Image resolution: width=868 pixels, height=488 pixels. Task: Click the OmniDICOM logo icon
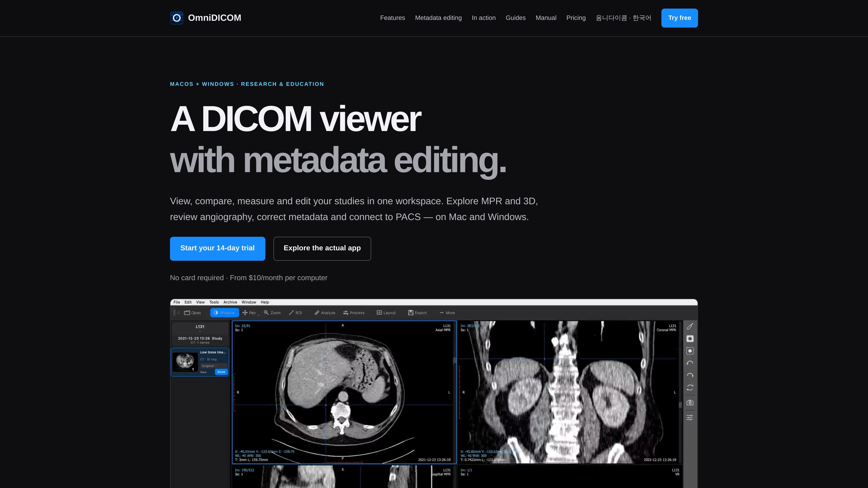tap(177, 18)
